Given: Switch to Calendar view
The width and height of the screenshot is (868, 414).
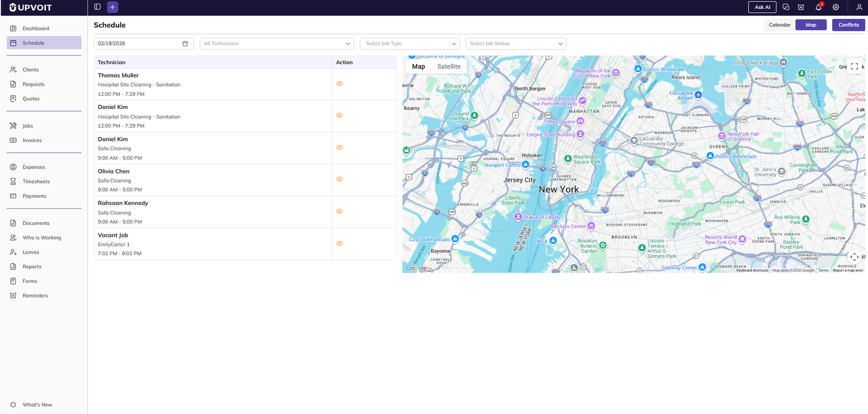Looking at the screenshot, I should pos(780,25).
